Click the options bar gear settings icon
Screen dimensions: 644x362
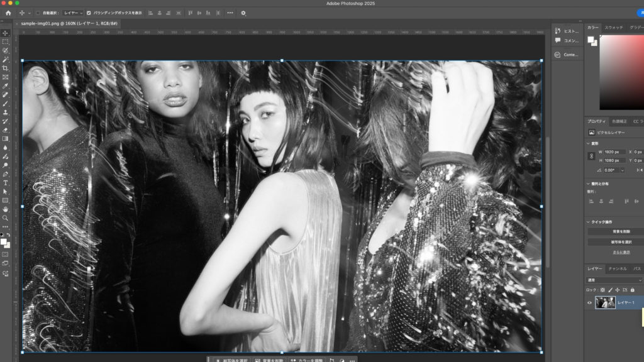pyautogui.click(x=243, y=13)
